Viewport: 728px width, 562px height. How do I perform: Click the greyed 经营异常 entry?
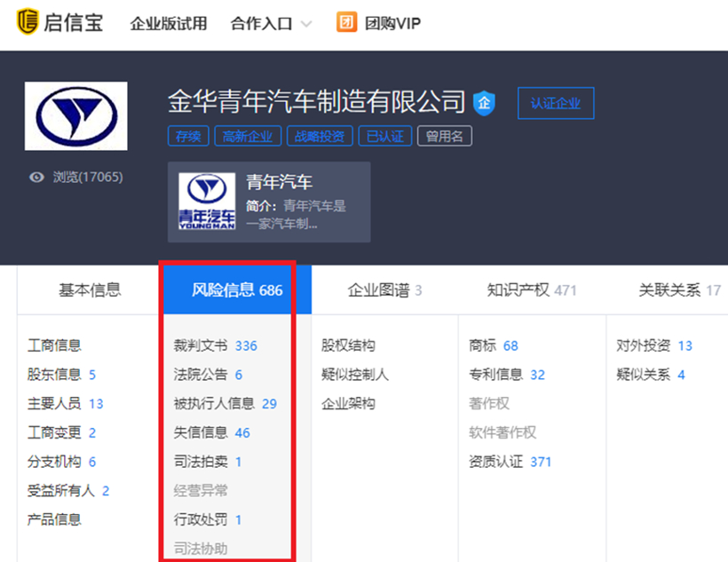[201, 490]
